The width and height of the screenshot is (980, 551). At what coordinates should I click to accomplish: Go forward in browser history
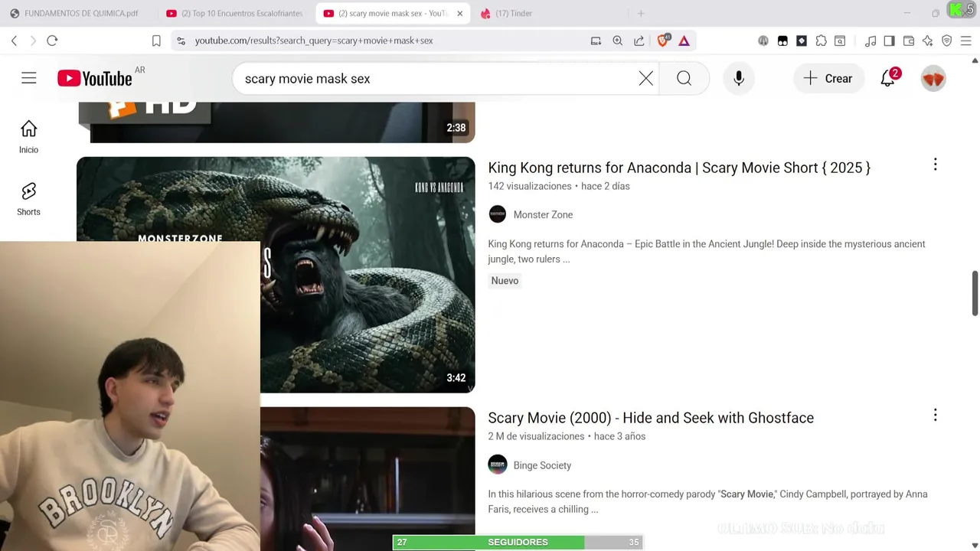click(33, 41)
